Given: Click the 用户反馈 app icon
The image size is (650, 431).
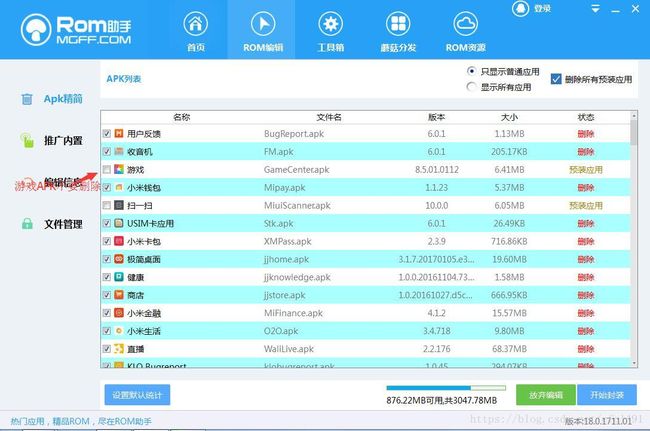Looking at the screenshot, I should [119, 133].
